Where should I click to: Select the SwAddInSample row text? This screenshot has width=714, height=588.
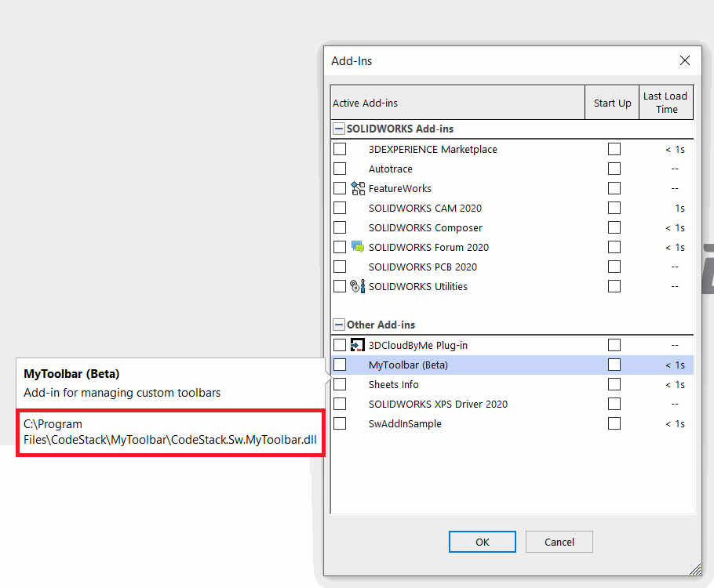405,423
